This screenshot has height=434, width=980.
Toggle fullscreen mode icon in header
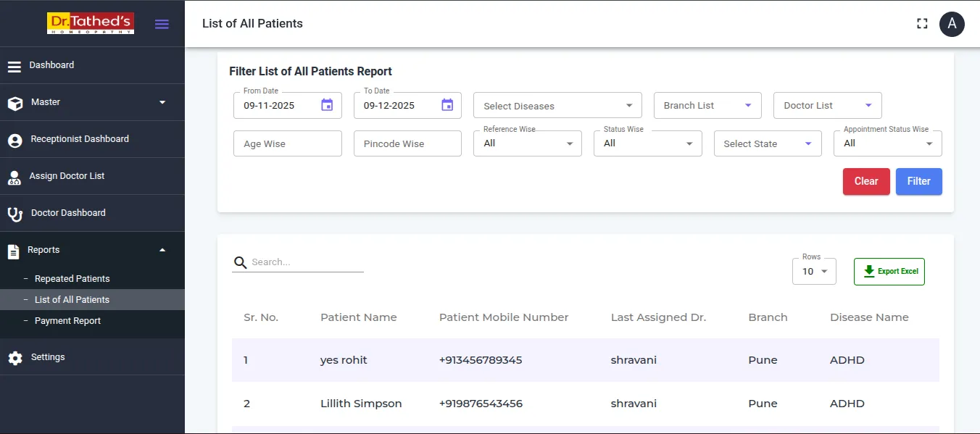point(922,24)
